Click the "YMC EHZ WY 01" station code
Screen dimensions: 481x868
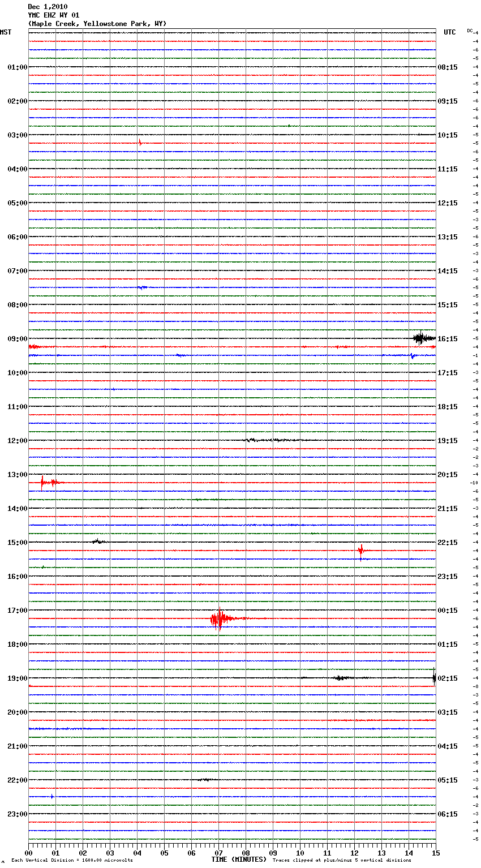click(x=54, y=15)
